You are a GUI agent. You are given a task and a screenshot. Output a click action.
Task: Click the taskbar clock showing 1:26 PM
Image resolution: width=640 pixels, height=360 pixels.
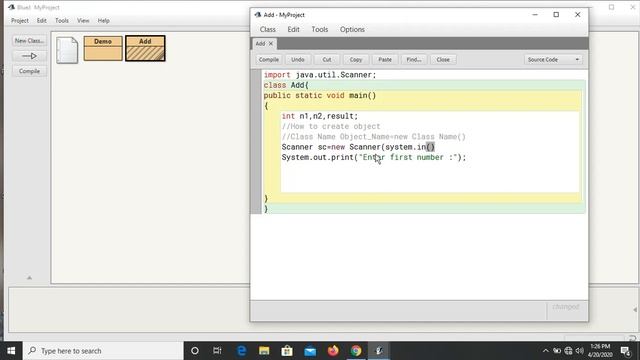point(600,351)
